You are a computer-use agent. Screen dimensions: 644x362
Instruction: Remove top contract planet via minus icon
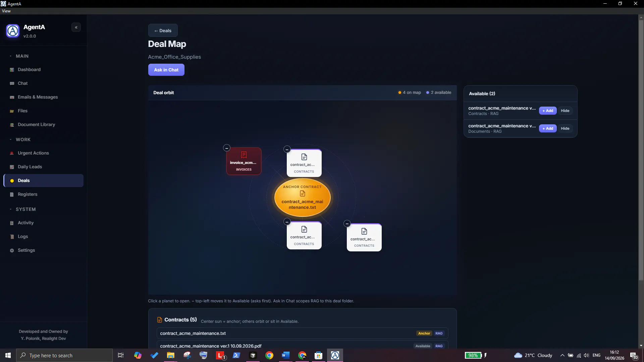(x=287, y=149)
